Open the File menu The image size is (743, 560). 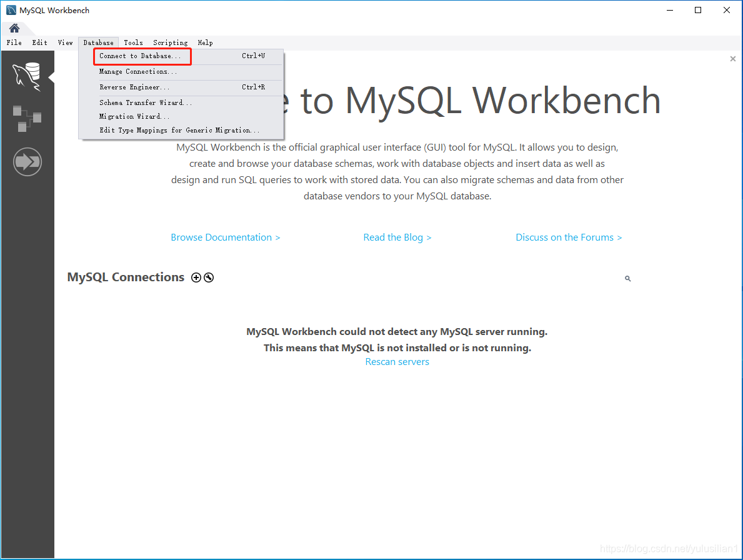click(x=14, y=42)
